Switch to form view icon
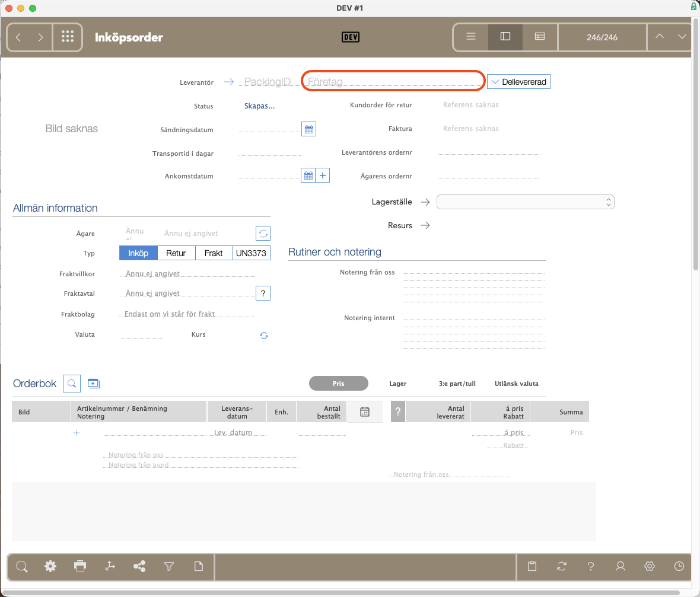Image resolution: width=700 pixels, height=597 pixels. pos(505,37)
